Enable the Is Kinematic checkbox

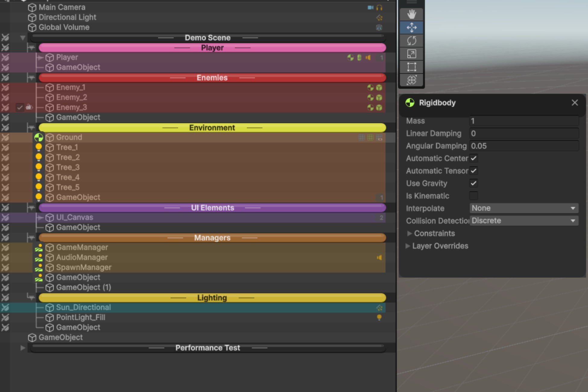point(473,196)
